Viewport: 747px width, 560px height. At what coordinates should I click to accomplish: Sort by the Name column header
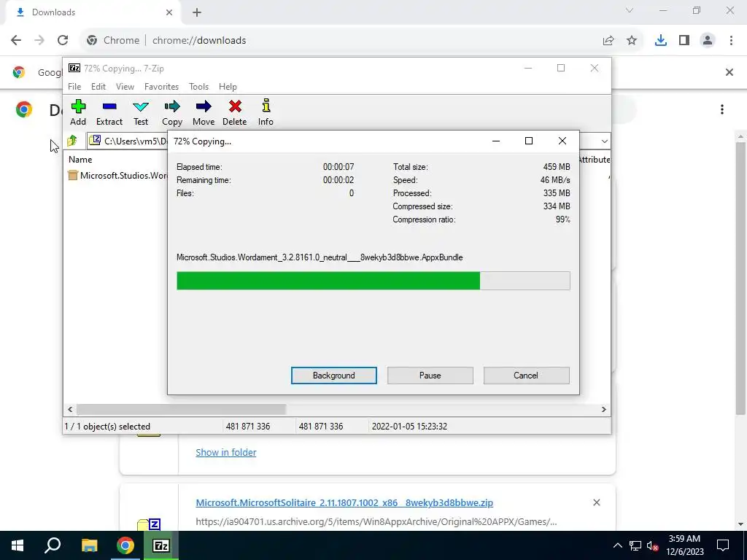pos(80,160)
